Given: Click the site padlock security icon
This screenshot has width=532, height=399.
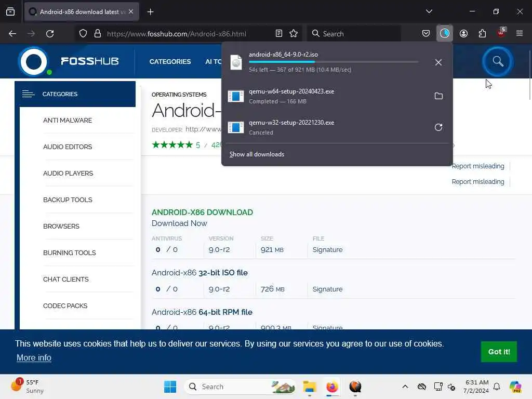Looking at the screenshot, I should (98, 33).
